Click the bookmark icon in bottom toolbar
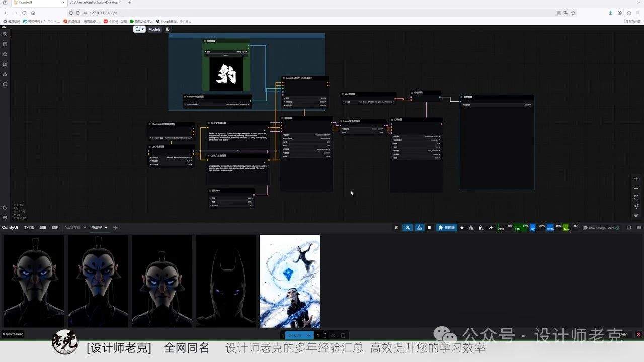Image resolution: width=644 pixels, height=362 pixels. point(429,228)
